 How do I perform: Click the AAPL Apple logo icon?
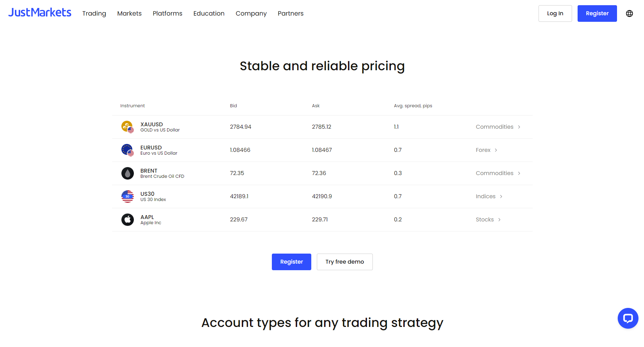(x=128, y=220)
